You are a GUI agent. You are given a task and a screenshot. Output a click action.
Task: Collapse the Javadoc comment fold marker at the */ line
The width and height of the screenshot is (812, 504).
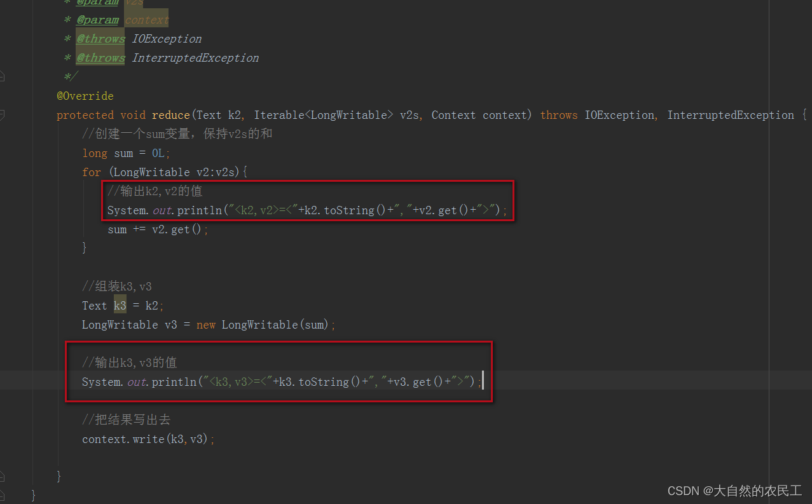click(x=2, y=76)
